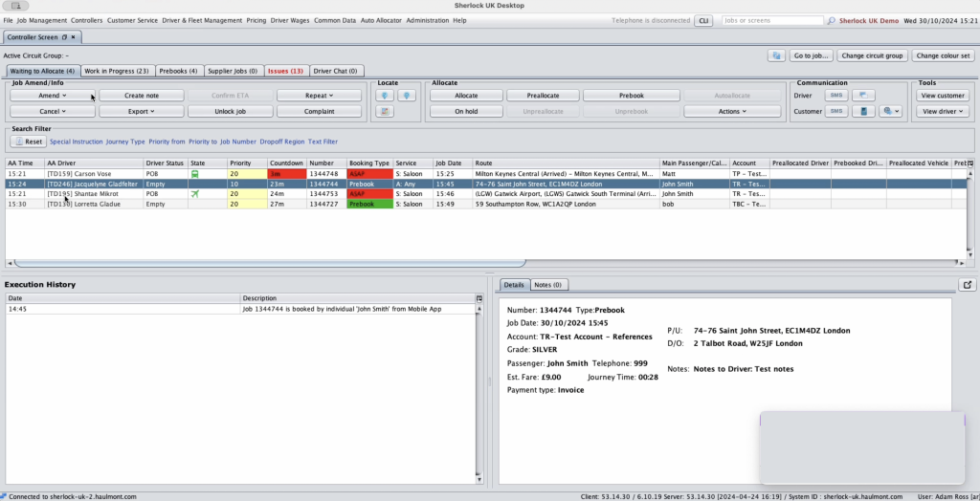Open the Driver & Fleet Management menu
Screen dimensions: 980x501
pyautogui.click(x=202, y=21)
